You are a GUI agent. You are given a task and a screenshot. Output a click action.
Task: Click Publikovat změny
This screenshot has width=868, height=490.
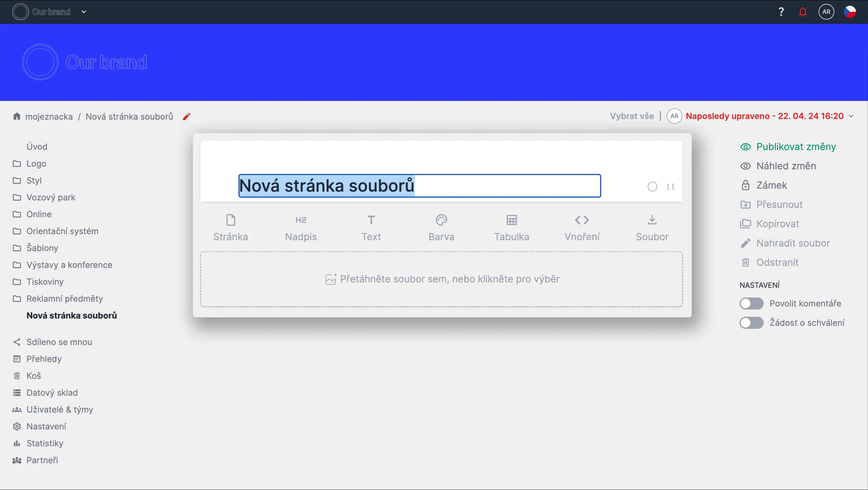click(x=796, y=146)
